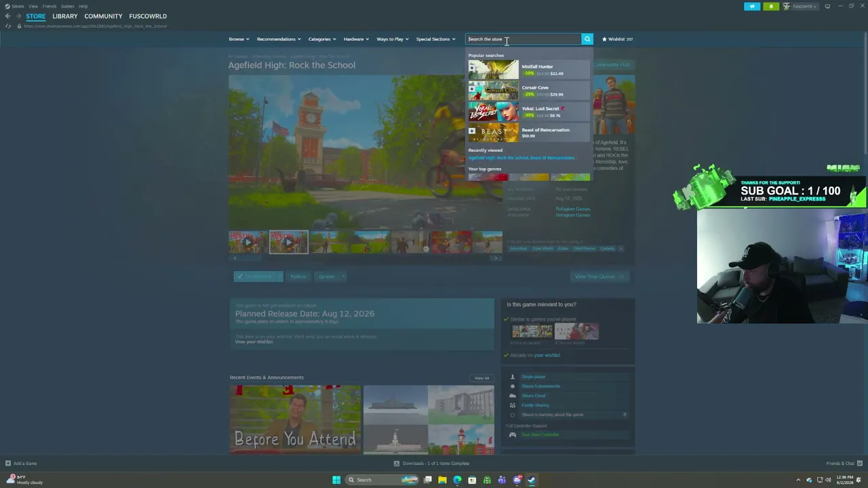This screenshot has width=868, height=488.
Task: Click the Steam back navigation arrow
Action: coord(7,16)
